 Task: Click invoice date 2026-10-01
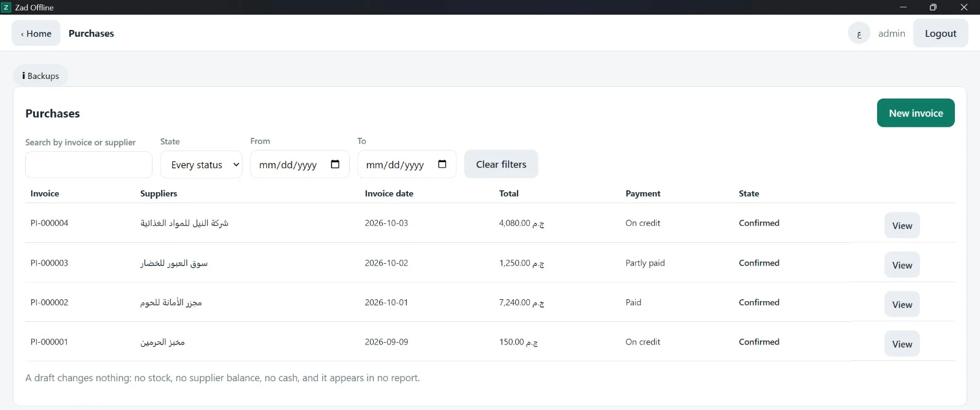tap(386, 302)
